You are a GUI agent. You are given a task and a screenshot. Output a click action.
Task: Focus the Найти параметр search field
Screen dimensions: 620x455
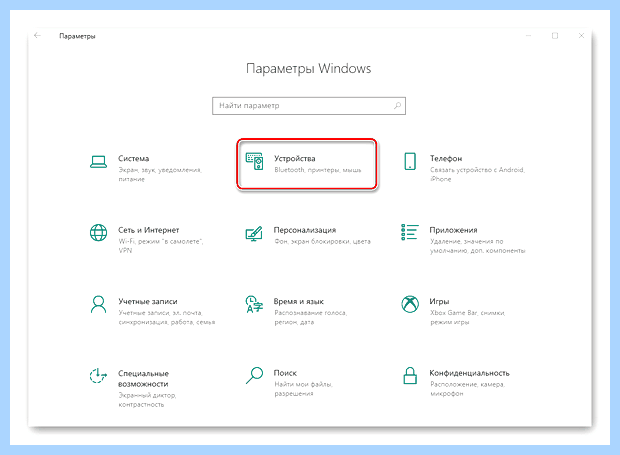309,106
